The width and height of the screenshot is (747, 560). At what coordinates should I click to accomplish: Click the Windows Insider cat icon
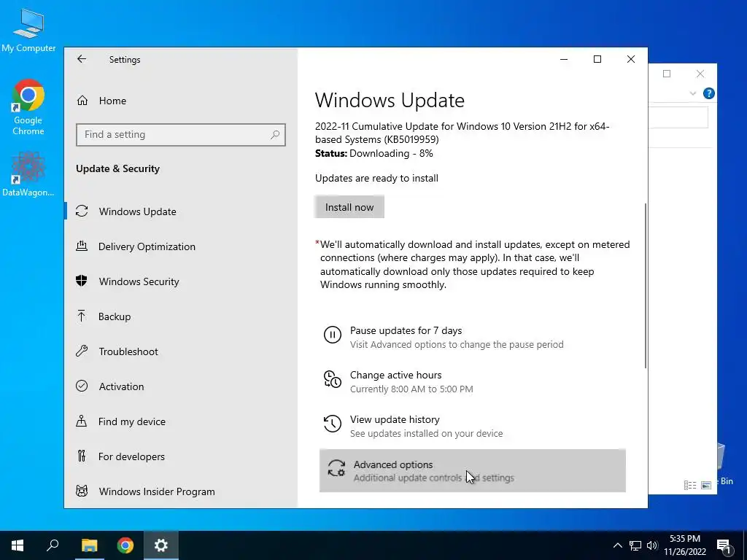82,491
